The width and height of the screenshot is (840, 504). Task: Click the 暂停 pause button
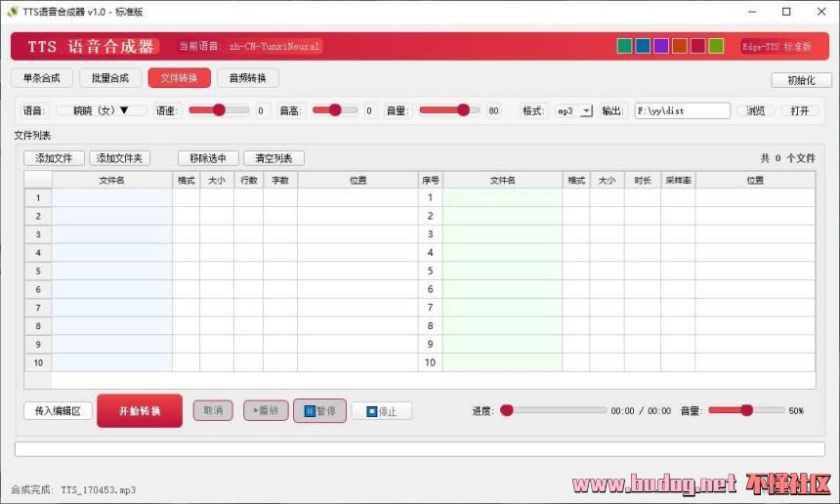[x=319, y=411]
